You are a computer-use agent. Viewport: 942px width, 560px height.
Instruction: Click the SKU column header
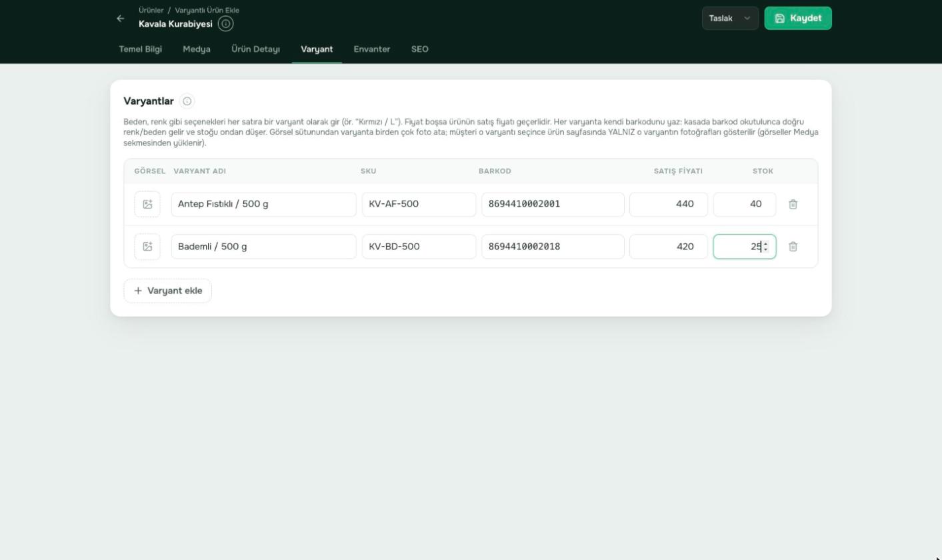tap(369, 171)
